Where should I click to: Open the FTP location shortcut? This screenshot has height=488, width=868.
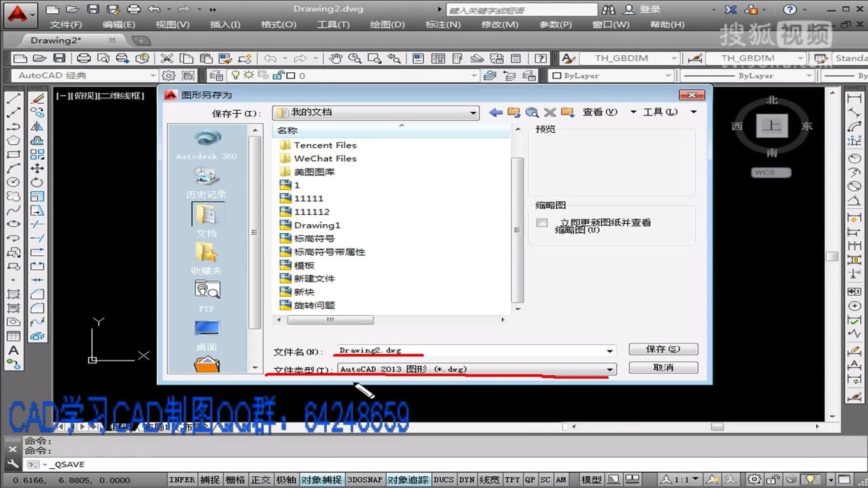click(207, 290)
